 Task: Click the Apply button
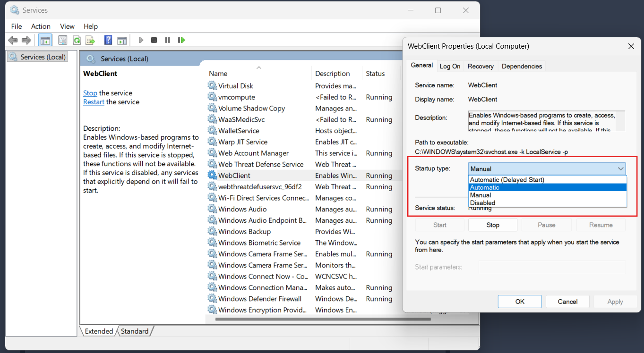click(x=615, y=302)
